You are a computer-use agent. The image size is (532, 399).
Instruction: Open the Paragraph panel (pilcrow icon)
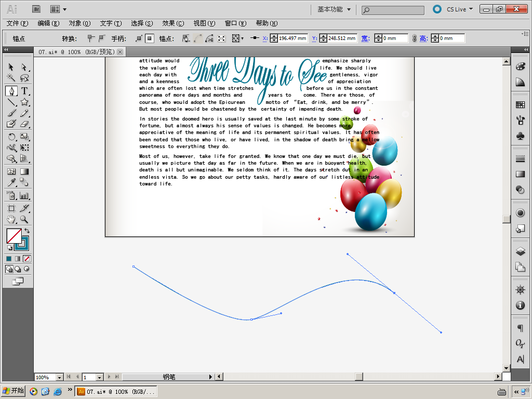click(520, 328)
